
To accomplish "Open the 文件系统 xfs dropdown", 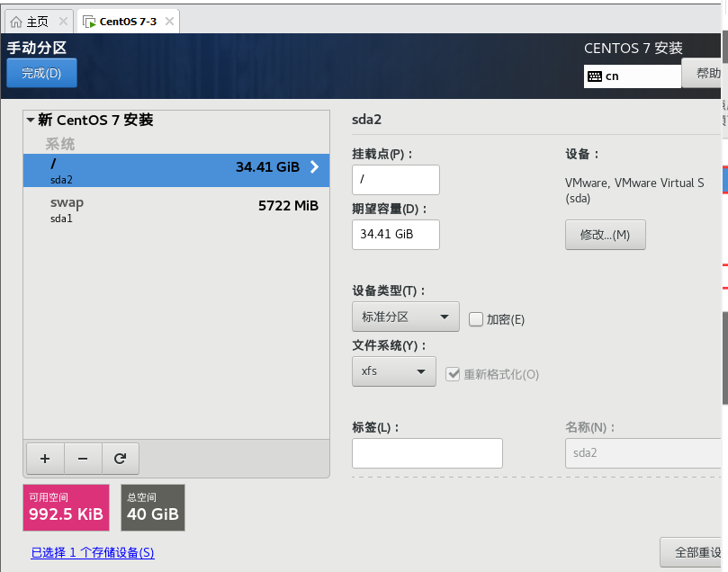I will [x=394, y=371].
